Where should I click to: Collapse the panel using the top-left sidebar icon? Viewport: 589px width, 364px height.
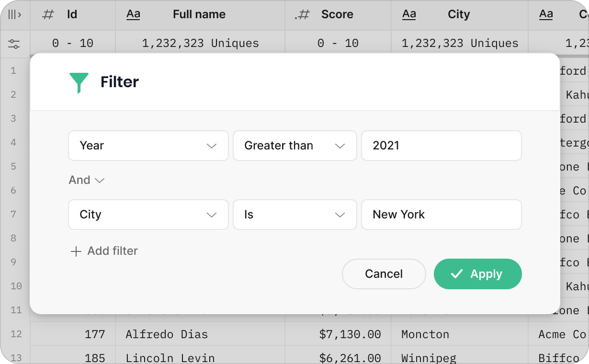(x=14, y=14)
